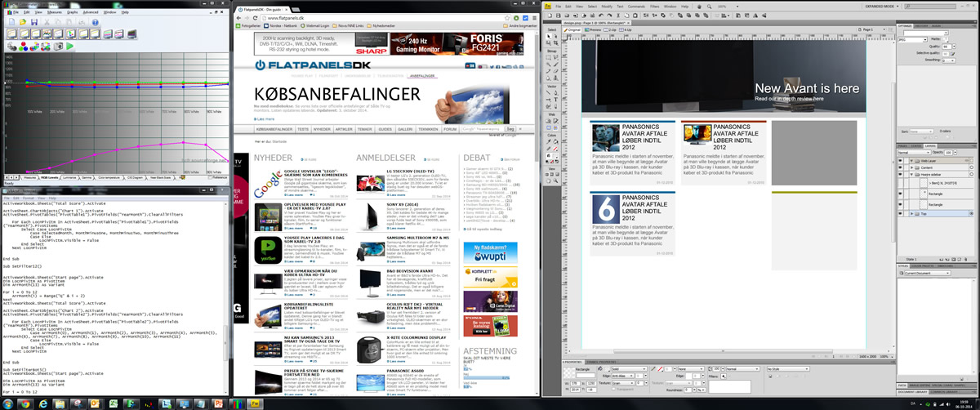Go back in Chrome browser
Screen dimensions: 980x410
click(238, 18)
